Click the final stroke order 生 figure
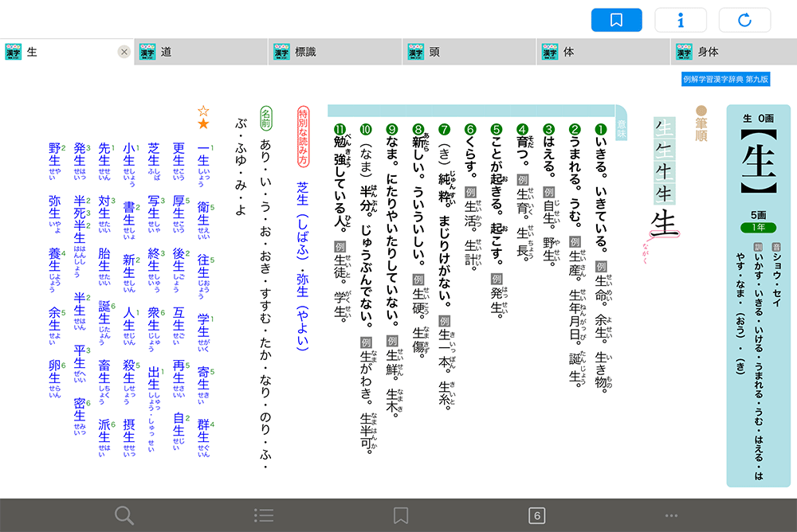 point(665,224)
